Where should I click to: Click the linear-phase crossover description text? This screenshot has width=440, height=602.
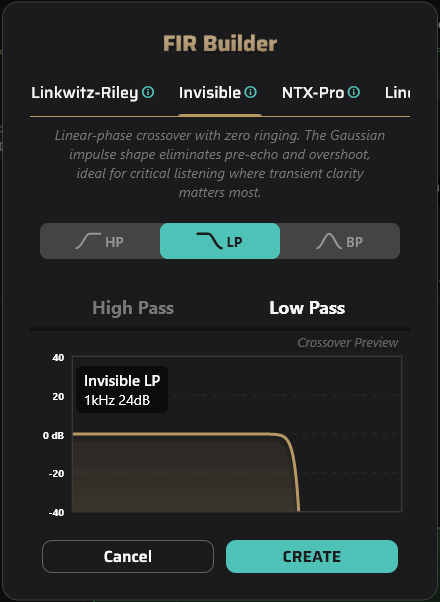click(x=220, y=164)
